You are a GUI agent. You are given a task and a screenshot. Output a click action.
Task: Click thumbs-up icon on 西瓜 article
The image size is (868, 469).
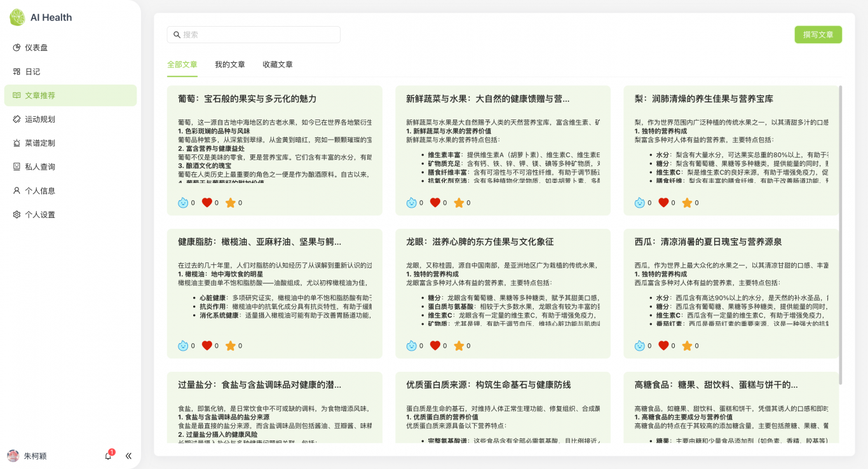pos(639,346)
